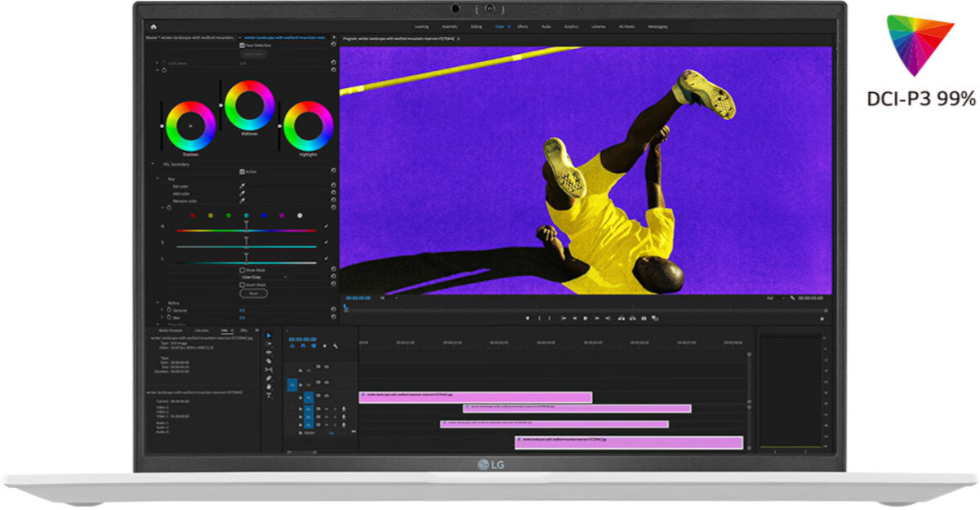Switch to the Learning workspace
This screenshot has width=980, height=510.
point(421,26)
